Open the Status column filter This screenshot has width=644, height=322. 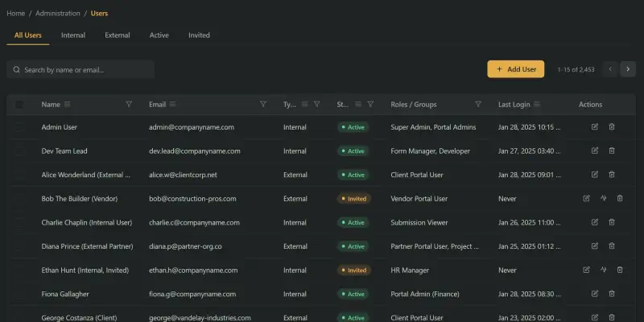click(370, 105)
